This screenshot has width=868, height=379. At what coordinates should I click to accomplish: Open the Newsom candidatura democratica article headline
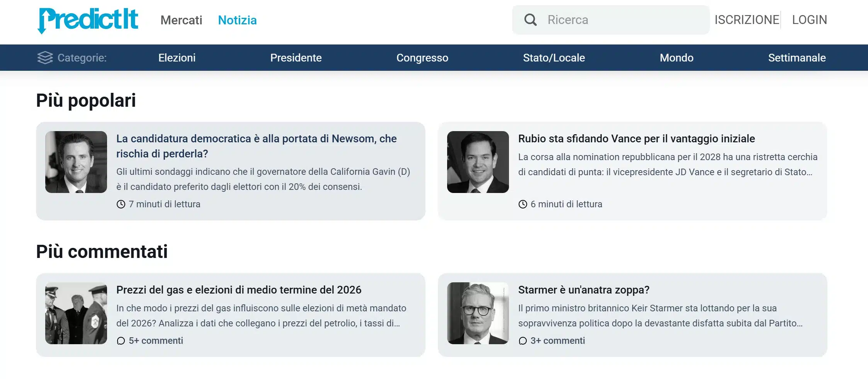coord(257,146)
